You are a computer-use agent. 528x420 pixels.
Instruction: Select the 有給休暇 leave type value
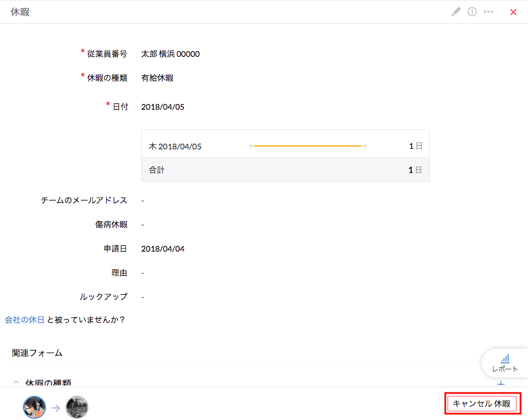[x=157, y=78]
